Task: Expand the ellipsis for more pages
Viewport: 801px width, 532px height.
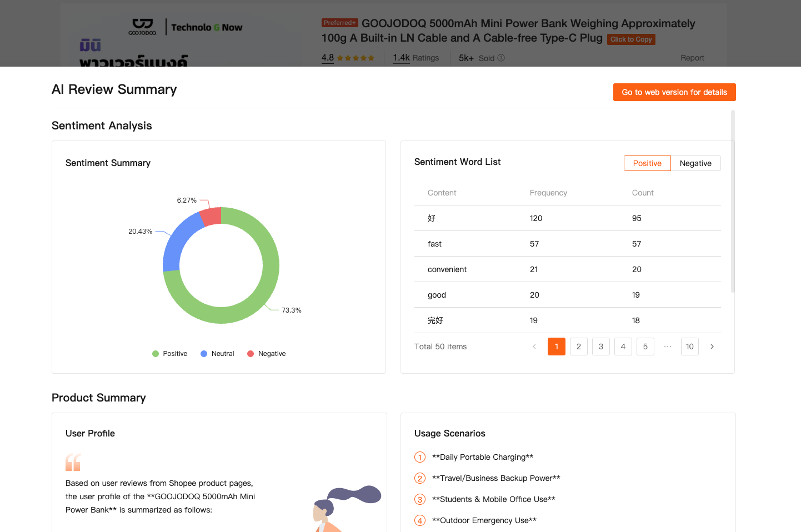Action: click(668, 347)
